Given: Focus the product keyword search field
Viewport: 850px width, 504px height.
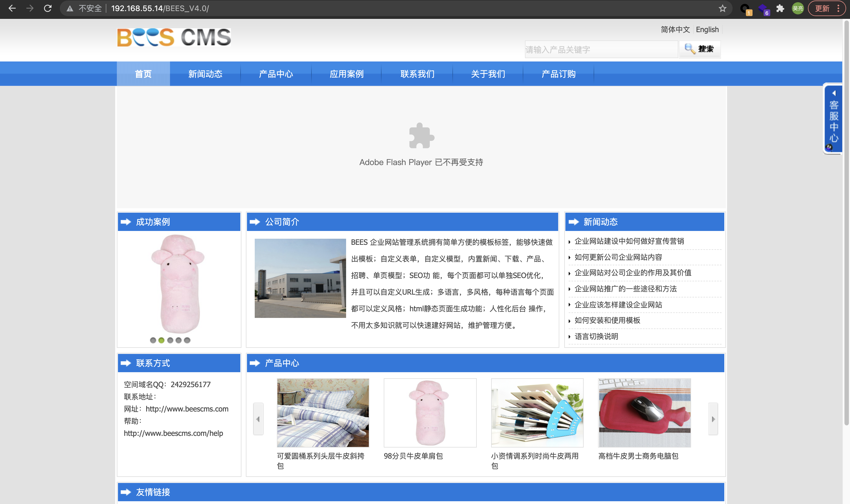Looking at the screenshot, I should (x=601, y=50).
